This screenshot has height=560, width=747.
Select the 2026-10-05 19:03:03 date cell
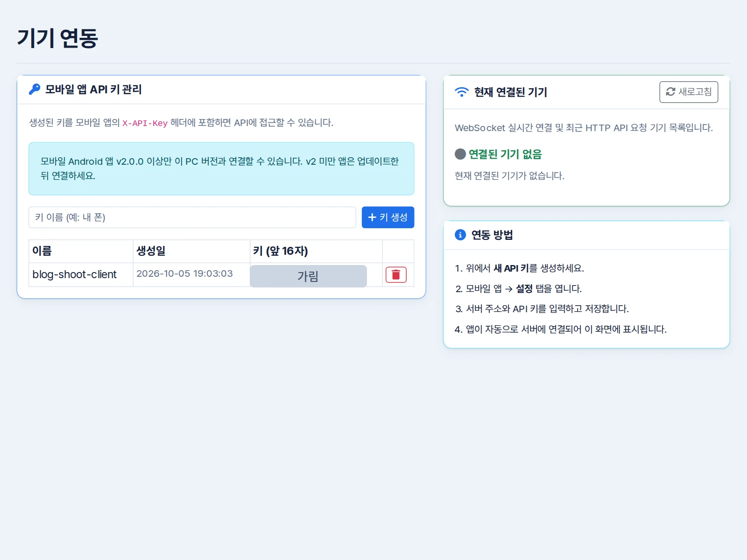pos(191,274)
